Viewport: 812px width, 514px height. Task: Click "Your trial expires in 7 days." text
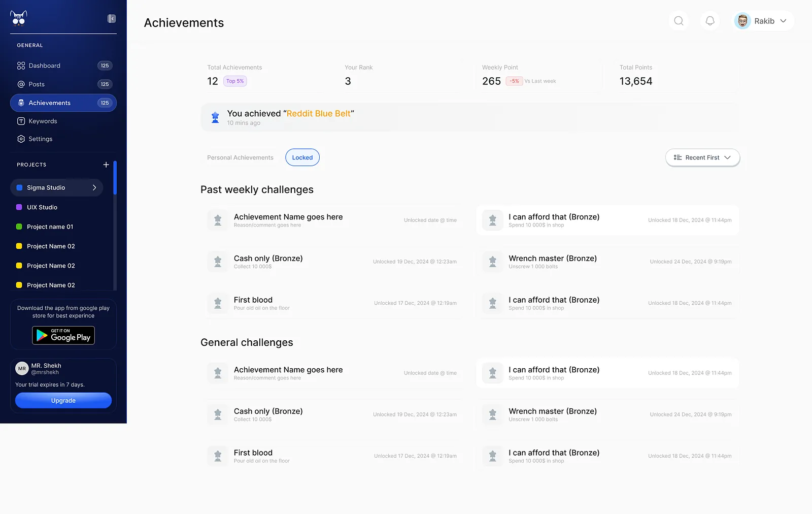[x=50, y=384]
